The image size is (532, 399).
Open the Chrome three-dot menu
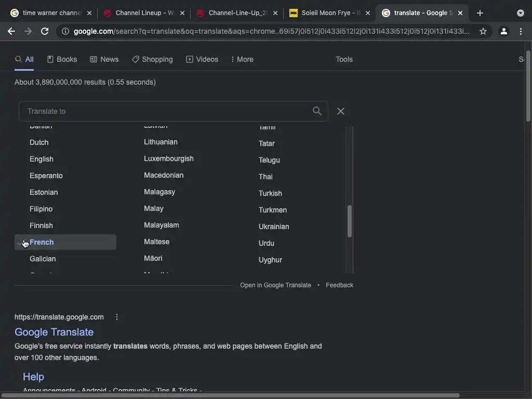point(521,31)
